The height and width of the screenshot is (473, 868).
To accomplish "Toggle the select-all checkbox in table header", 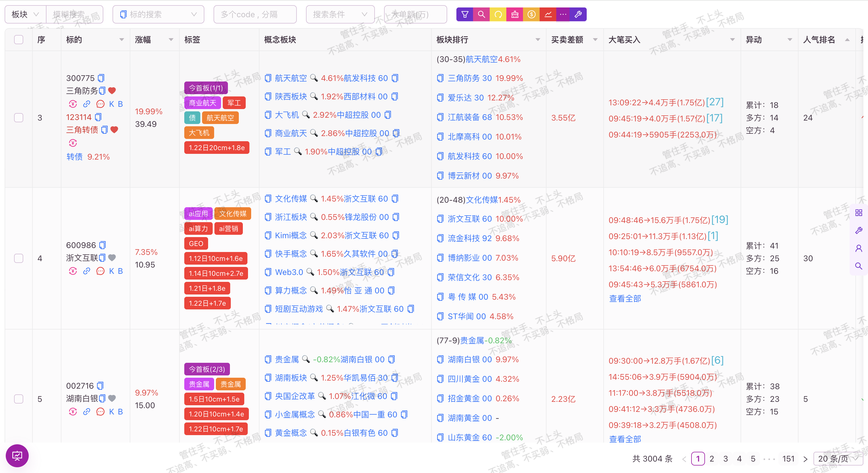I will [x=19, y=40].
